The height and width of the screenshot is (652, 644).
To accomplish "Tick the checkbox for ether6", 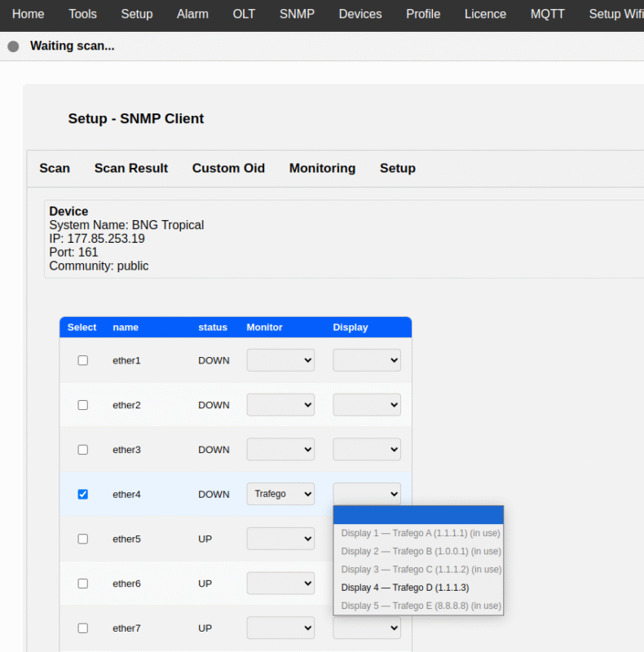I will pos(82,584).
